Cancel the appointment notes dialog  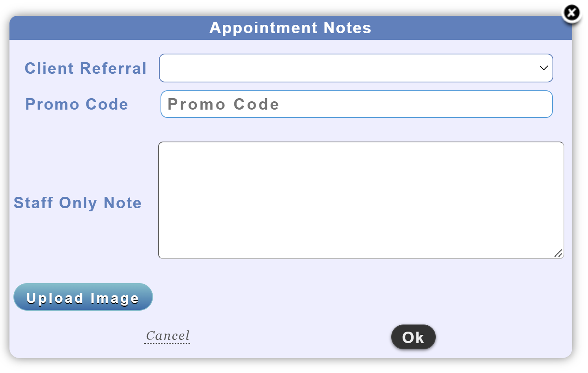[x=168, y=336]
